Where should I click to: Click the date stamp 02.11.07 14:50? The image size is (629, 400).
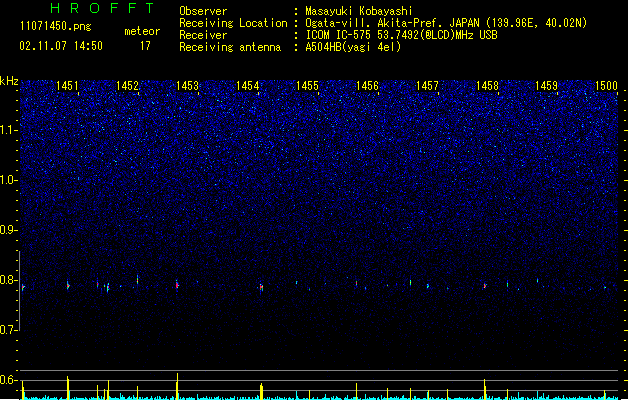pos(61,46)
